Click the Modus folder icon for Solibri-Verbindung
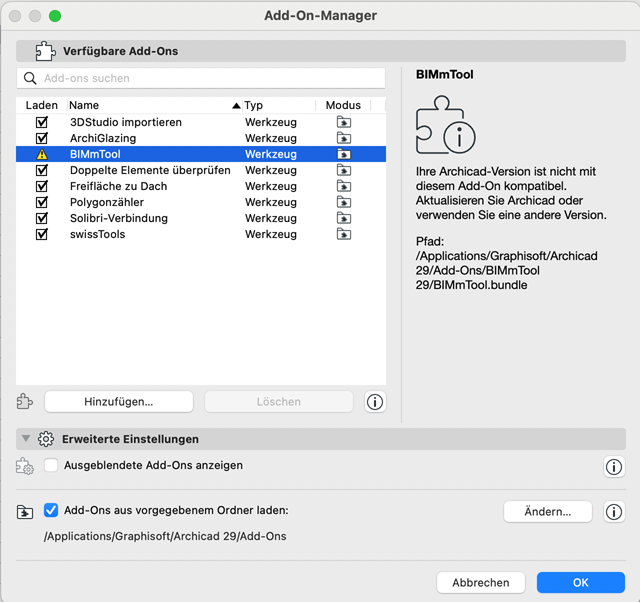The image size is (641, 603). [x=344, y=218]
